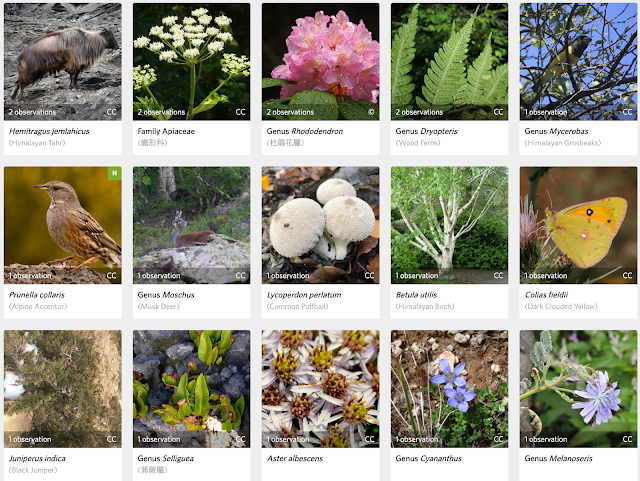Click CC icon on Genus Melanoseris photo
The height and width of the screenshot is (481, 640).
click(x=627, y=439)
